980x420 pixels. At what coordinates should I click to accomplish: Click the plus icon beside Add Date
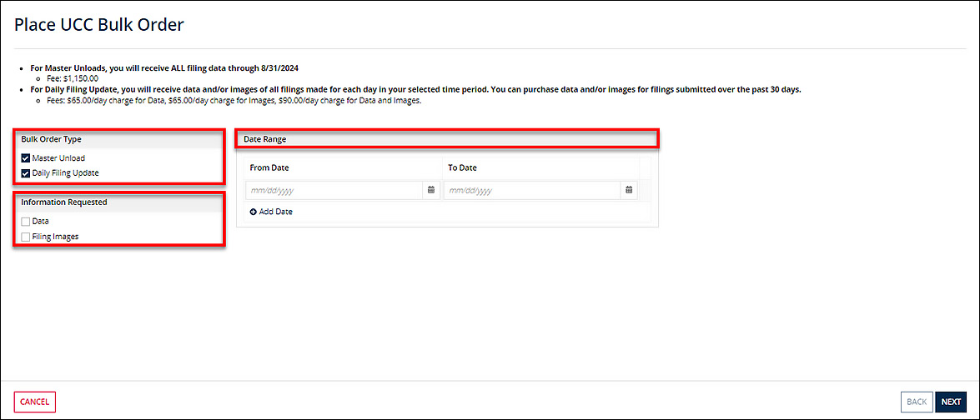(x=254, y=212)
